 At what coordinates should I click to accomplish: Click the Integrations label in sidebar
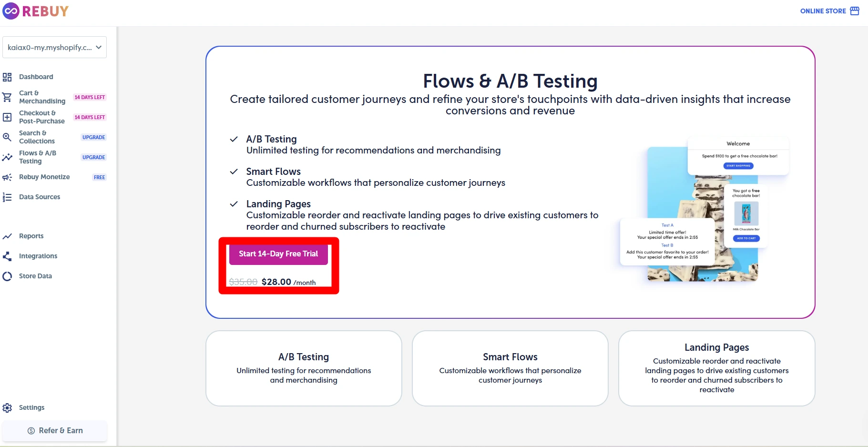click(38, 256)
